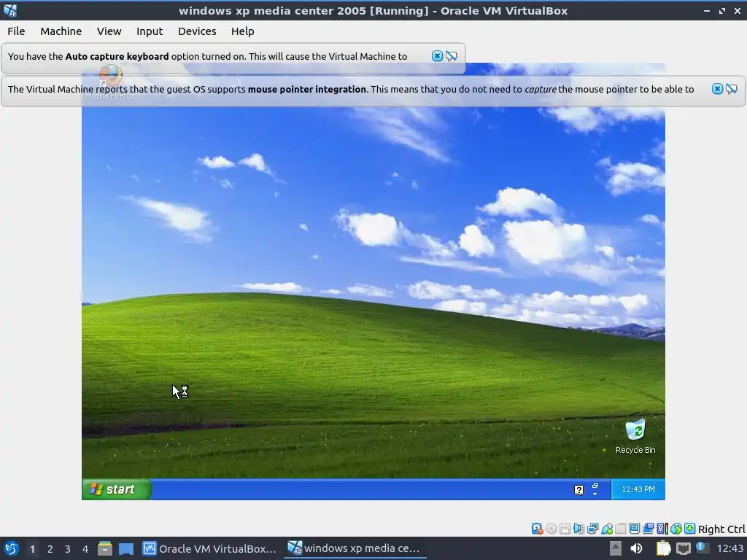Open the audio settings status icon
Screen dimensions: 747x560
coord(578,529)
